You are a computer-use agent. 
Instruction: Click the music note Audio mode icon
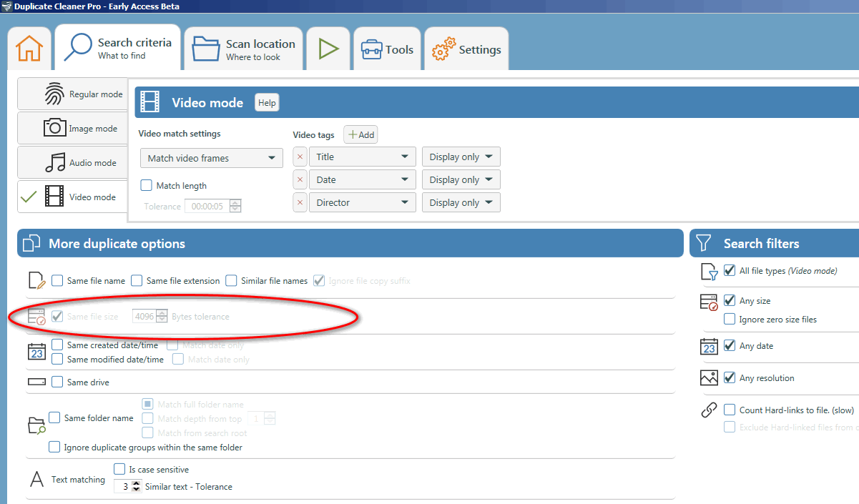click(55, 162)
